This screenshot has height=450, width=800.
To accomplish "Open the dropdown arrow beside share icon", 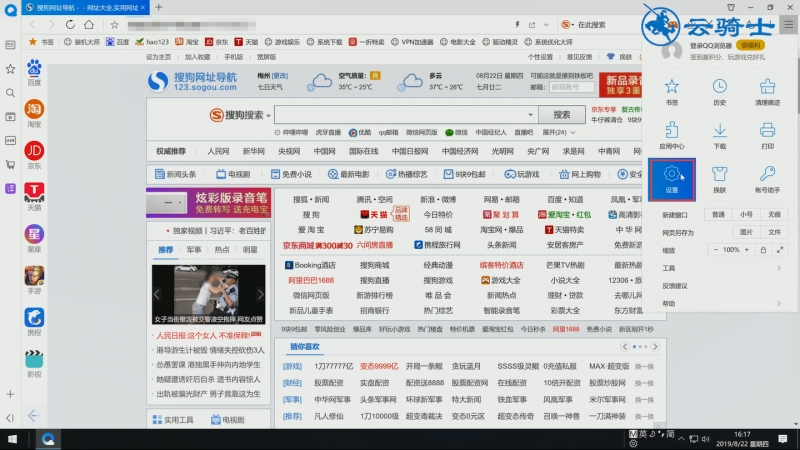I will point(546,24).
